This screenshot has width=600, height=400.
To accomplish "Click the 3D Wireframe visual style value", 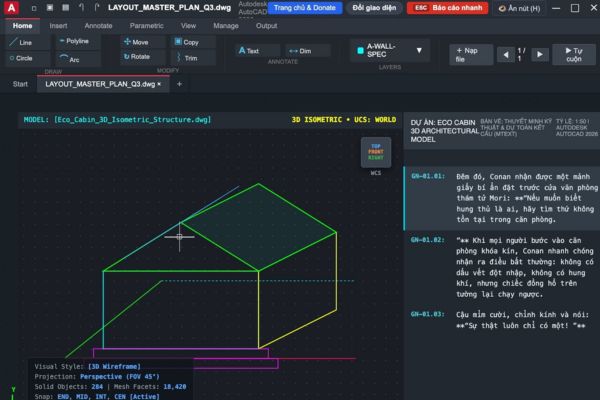I will [114, 366].
